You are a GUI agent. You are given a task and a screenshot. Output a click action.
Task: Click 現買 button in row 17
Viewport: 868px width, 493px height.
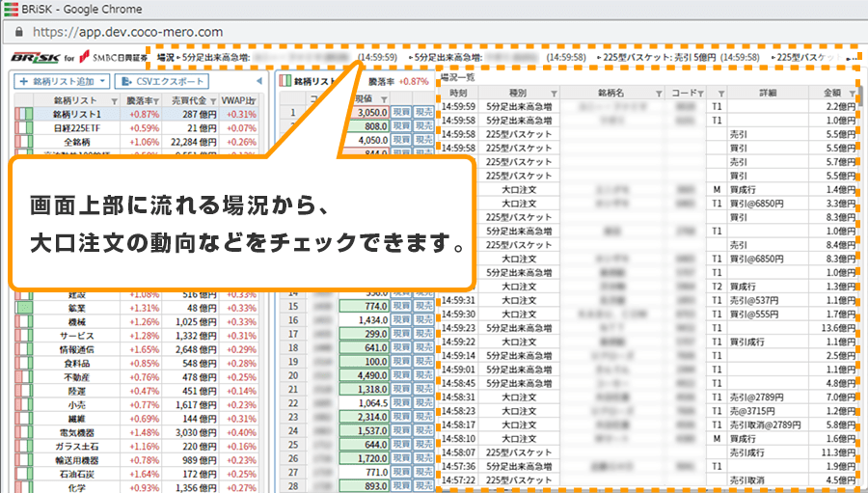[x=400, y=335]
